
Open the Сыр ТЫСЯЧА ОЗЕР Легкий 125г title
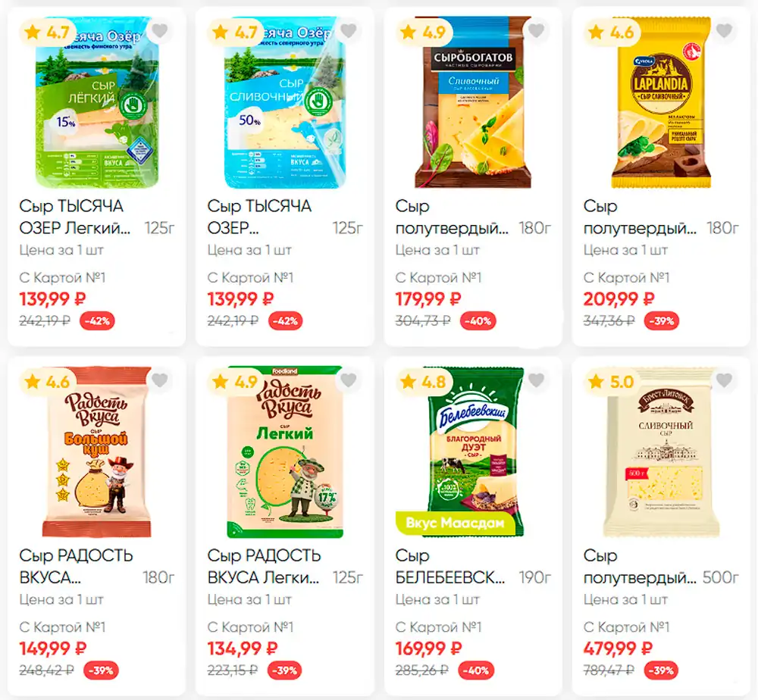97,217
